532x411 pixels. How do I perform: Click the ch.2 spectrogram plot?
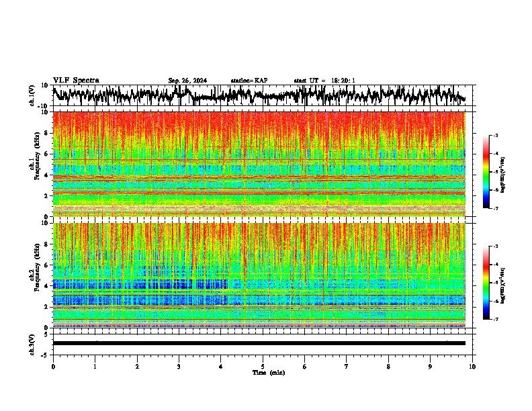[259, 275]
